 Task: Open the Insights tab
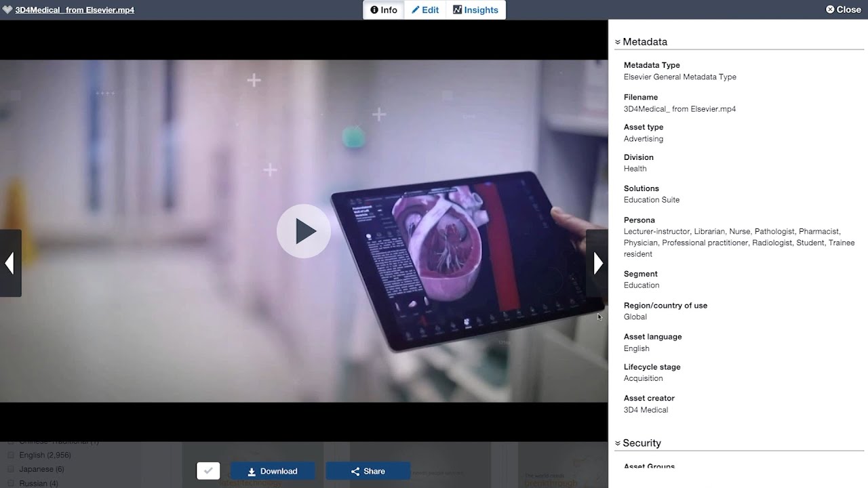click(x=475, y=10)
